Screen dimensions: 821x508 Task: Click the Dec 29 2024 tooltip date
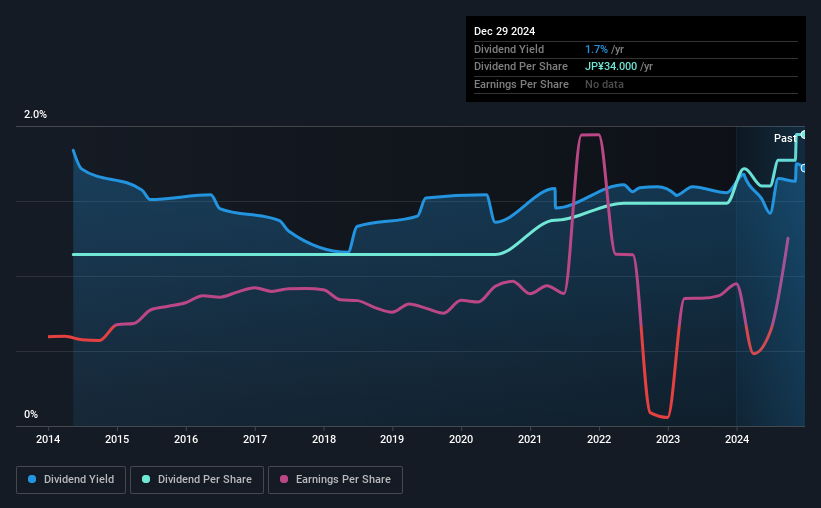[x=504, y=31]
